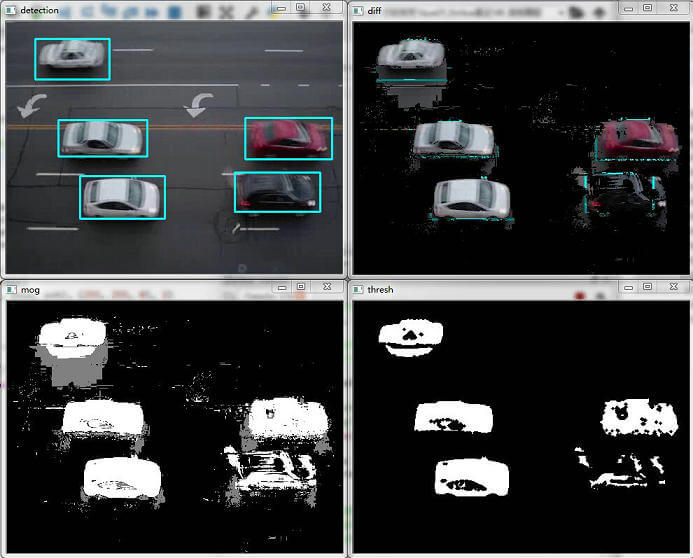Click the mog window's title bar icon

click(11, 289)
